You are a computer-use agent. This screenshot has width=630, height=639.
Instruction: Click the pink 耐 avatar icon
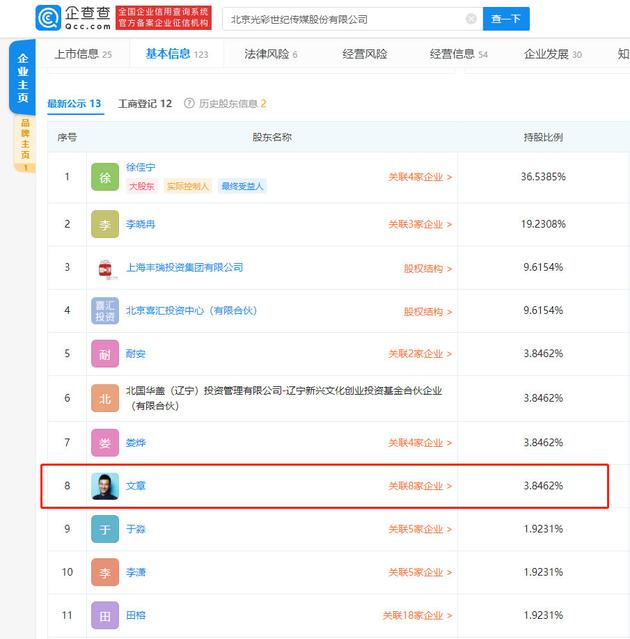[105, 354]
